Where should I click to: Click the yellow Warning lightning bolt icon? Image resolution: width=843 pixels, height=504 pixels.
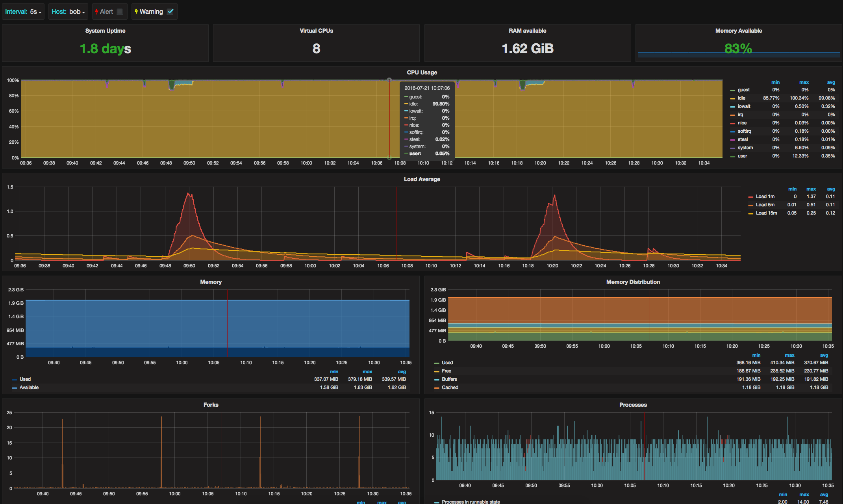(x=136, y=11)
